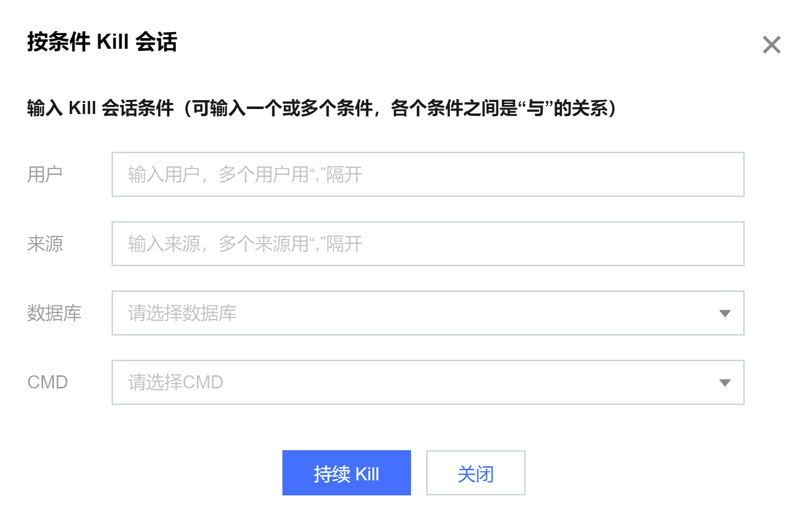The image size is (812, 518).
Task: Click the 用户 input field
Action: click(x=427, y=174)
